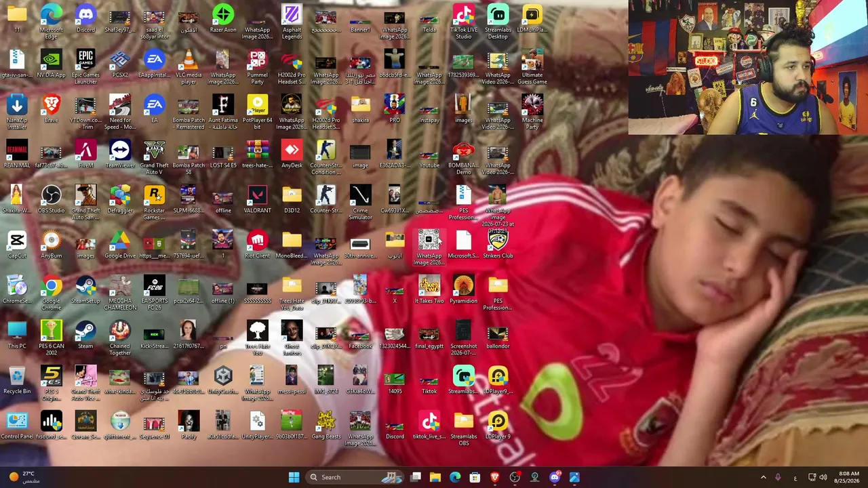This screenshot has height=488, width=868.
Task: Select the Rockstar Games Launcher icon
Action: click(154, 202)
